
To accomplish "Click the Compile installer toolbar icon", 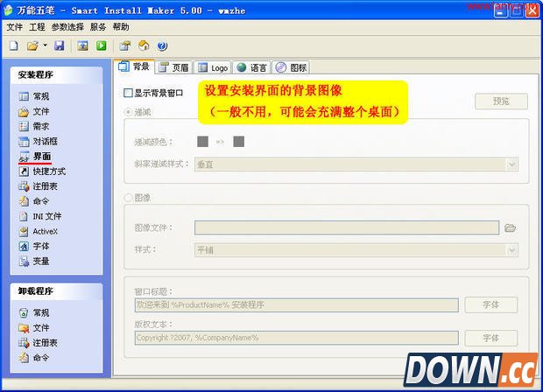I will 82,45.
